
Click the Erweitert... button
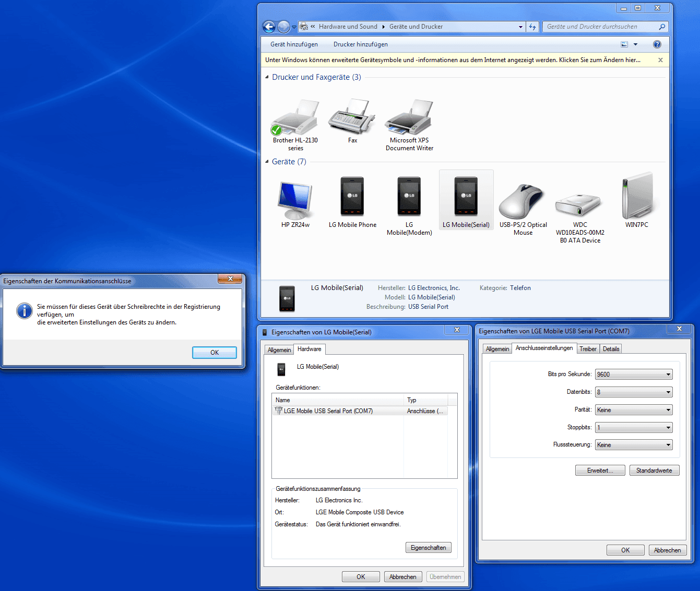click(x=600, y=471)
